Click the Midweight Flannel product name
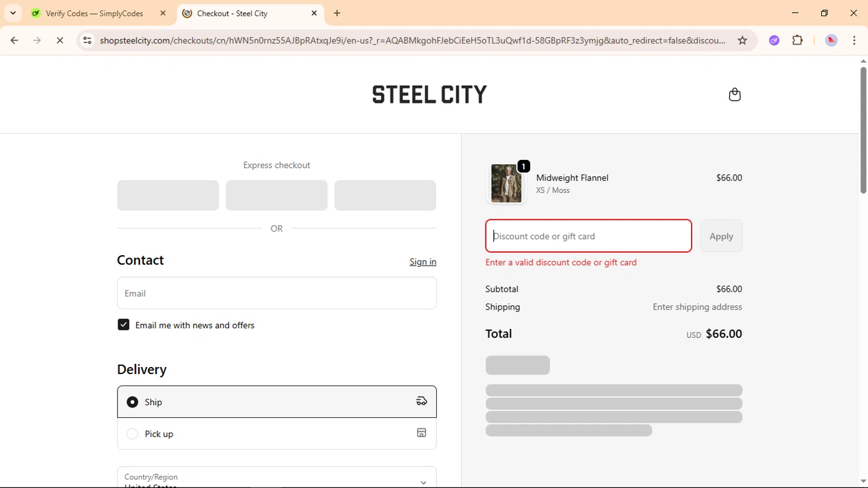Image resolution: width=868 pixels, height=488 pixels. click(572, 178)
